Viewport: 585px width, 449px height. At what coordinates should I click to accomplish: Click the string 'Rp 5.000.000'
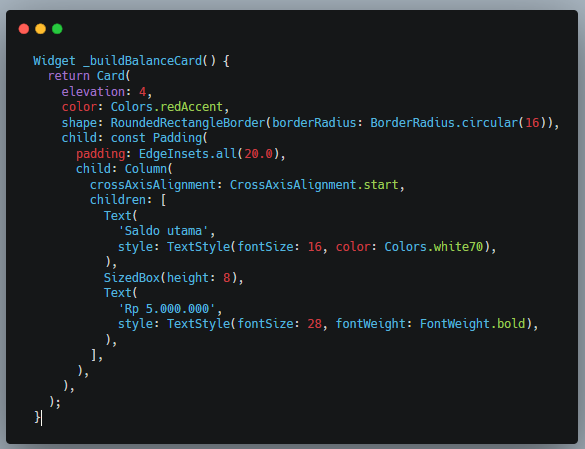pos(167,309)
